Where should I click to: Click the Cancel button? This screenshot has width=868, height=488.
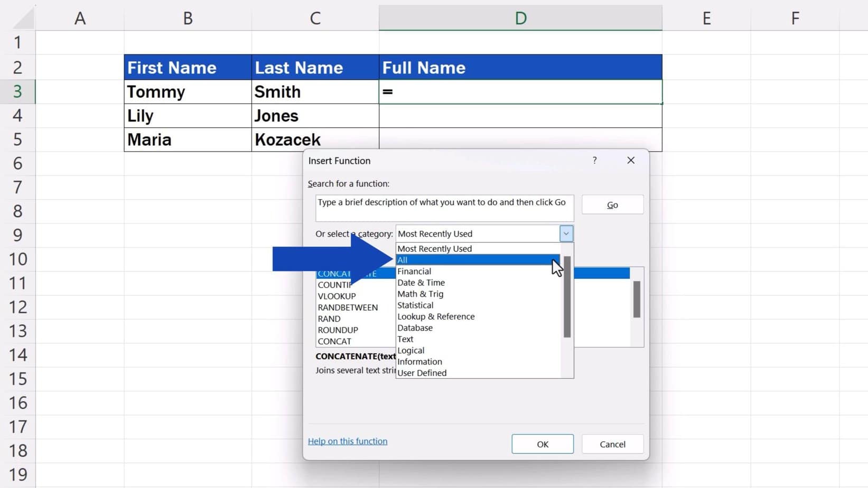coord(612,444)
